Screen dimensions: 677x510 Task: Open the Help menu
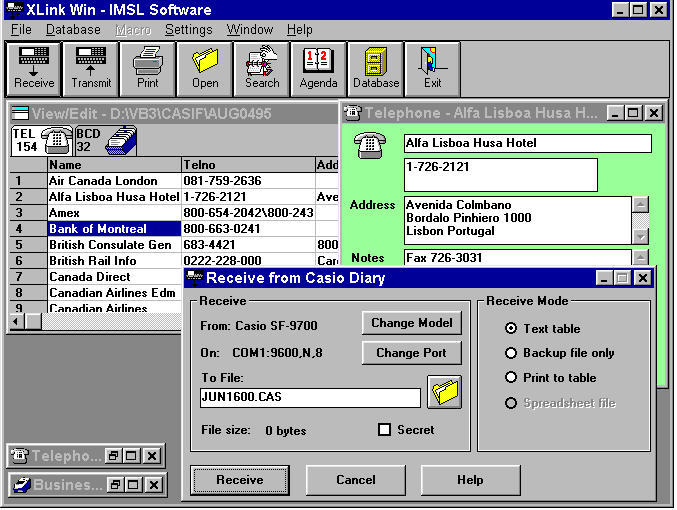[299, 29]
